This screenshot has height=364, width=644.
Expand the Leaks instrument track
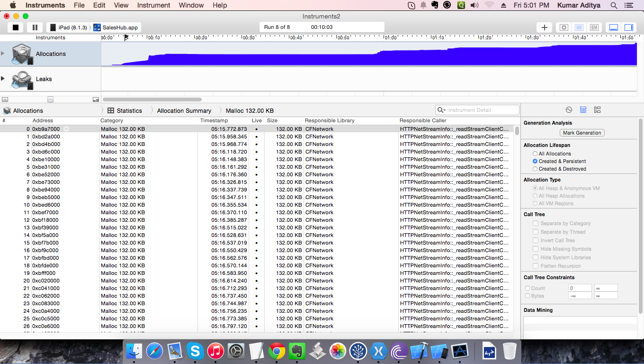(x=3, y=79)
